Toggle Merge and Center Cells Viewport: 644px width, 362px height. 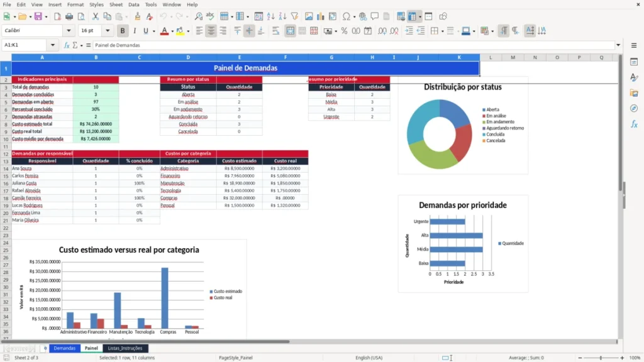coord(290,31)
